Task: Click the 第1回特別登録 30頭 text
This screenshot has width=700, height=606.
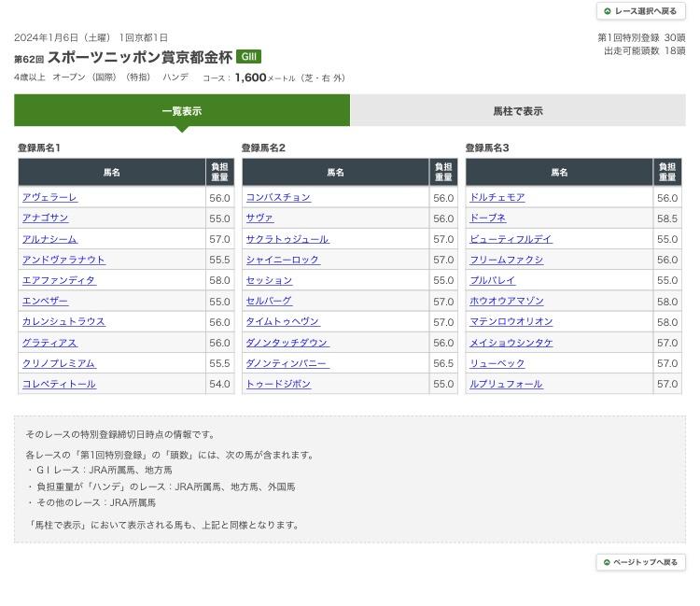Action: tap(641, 37)
